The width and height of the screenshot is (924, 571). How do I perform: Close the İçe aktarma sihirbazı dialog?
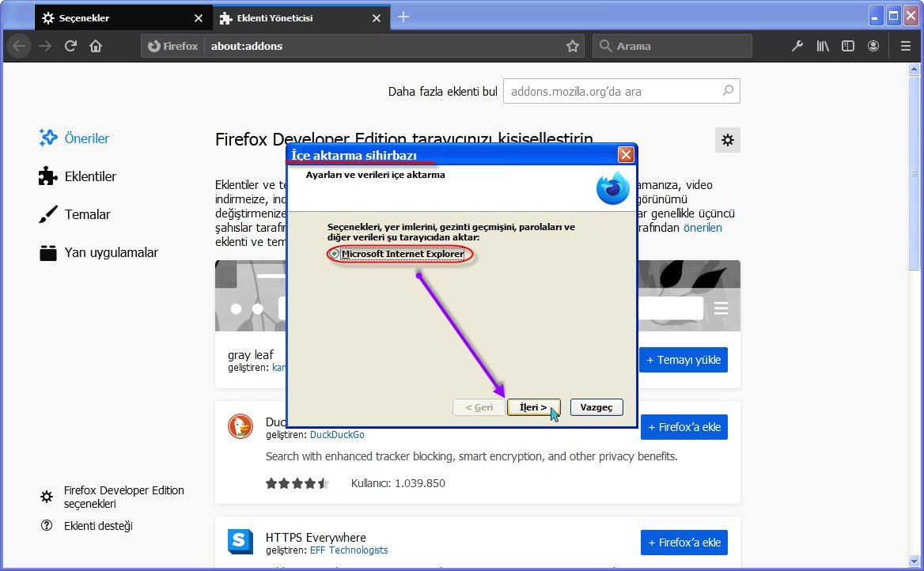coord(626,154)
